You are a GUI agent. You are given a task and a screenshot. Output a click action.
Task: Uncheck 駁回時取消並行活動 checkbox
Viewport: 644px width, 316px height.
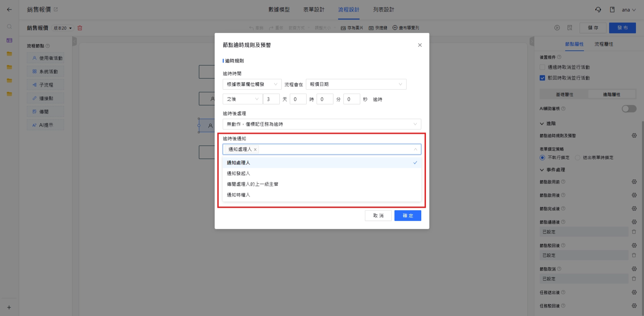coord(542,78)
